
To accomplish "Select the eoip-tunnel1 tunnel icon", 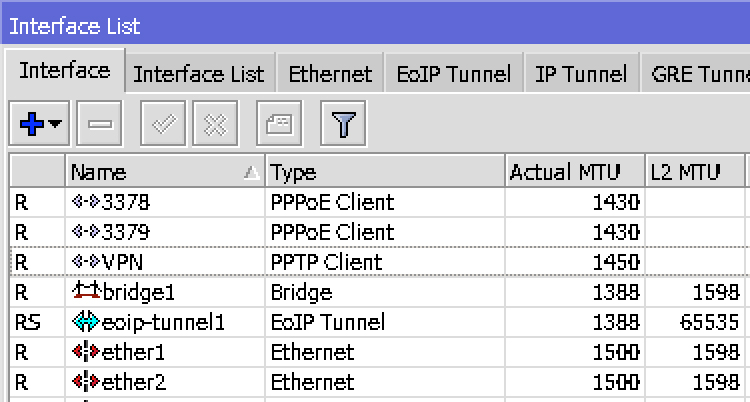I will (86, 323).
